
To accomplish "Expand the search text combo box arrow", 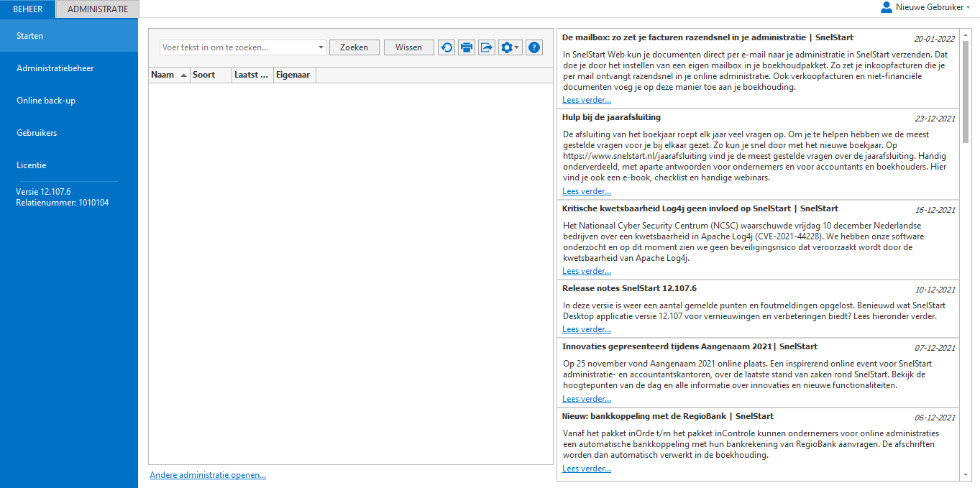I will click(x=321, y=47).
